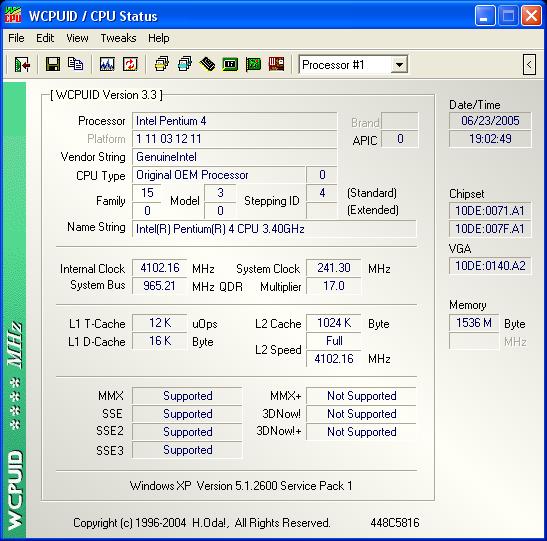Click the Processor field showing Intel Pentium 4
This screenshot has height=541, width=547.
tap(234, 121)
